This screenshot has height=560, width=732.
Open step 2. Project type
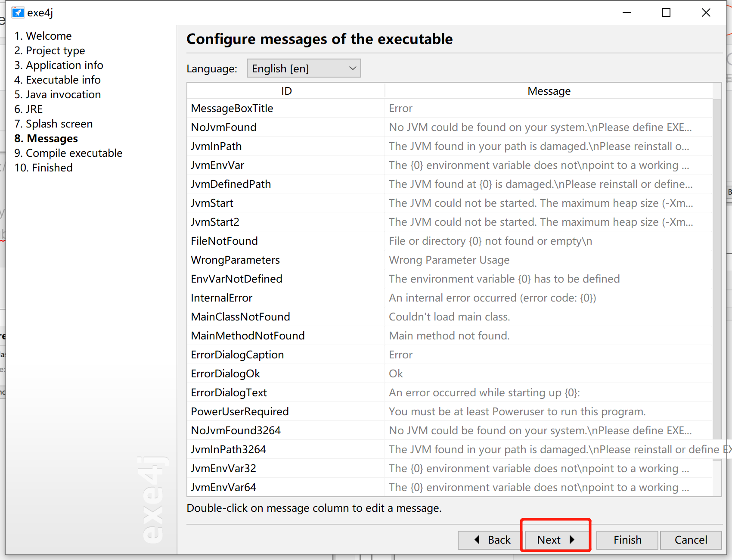[50, 50]
